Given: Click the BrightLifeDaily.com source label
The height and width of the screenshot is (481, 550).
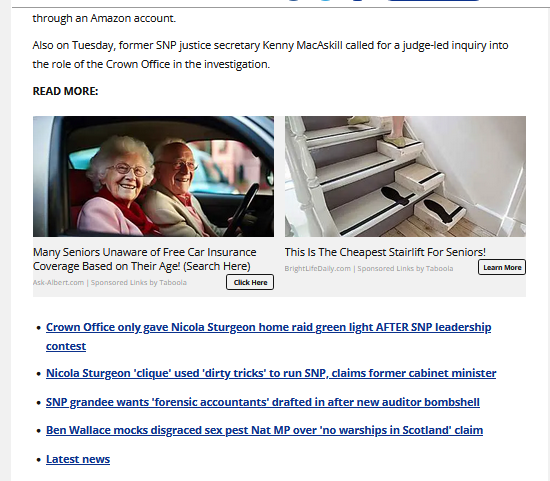Looking at the screenshot, I should click(317, 268).
